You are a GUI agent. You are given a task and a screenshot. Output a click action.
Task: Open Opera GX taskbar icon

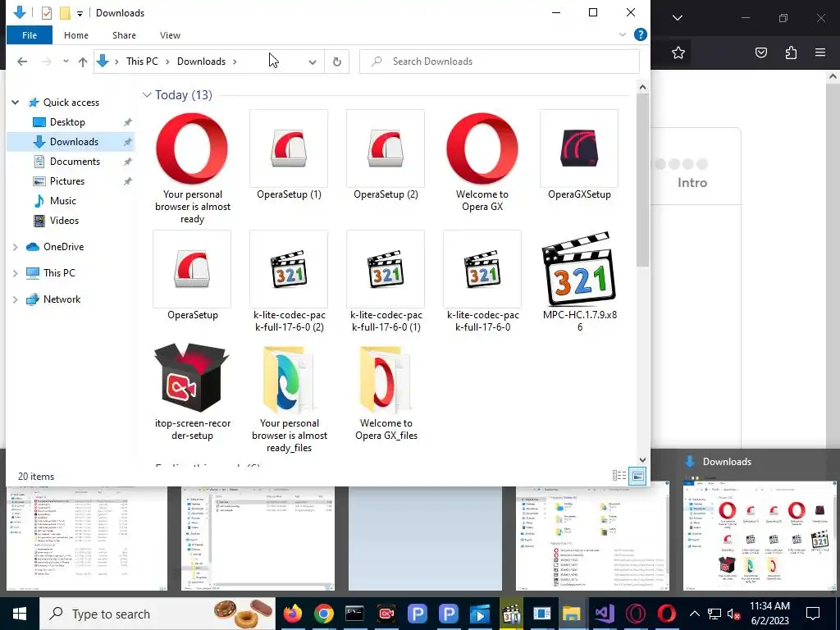pos(636,614)
